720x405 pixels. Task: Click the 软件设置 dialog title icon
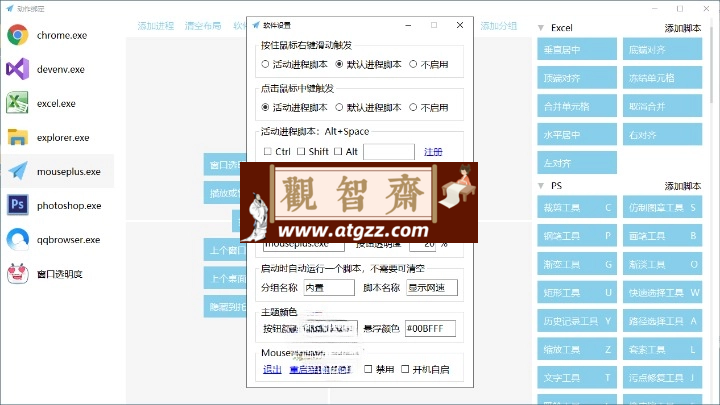pos(256,25)
